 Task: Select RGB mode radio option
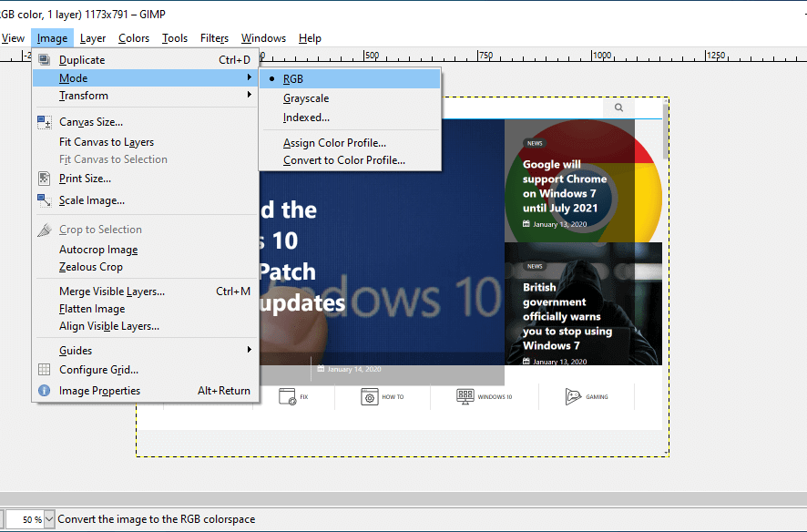(350, 79)
